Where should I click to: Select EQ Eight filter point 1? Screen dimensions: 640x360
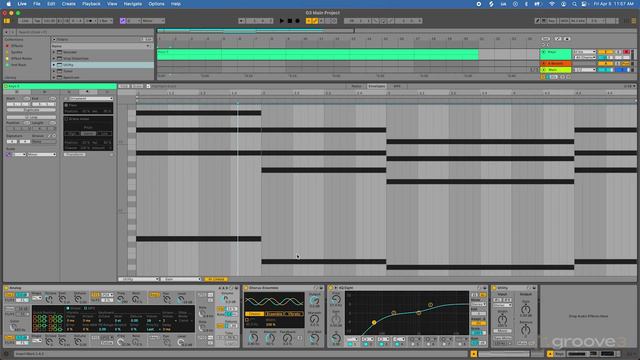coord(374,322)
